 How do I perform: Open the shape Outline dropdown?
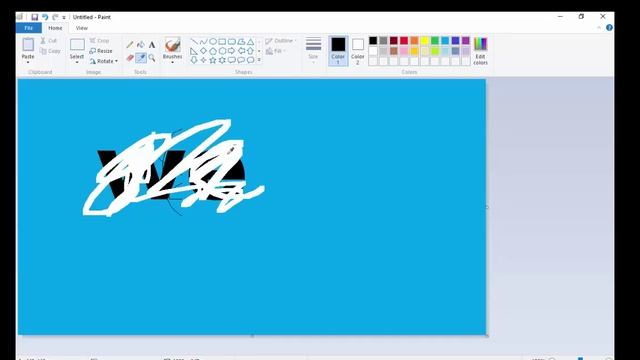tap(281, 41)
